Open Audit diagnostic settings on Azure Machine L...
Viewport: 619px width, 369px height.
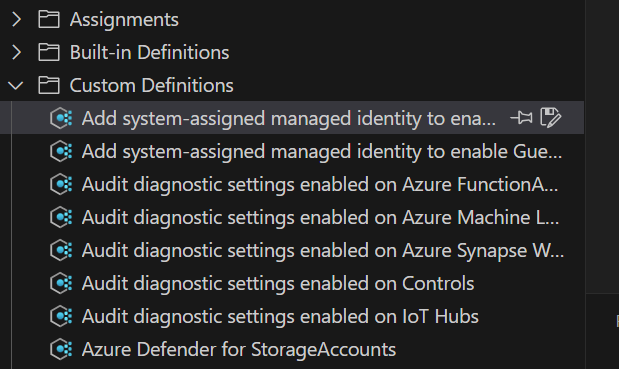point(320,217)
